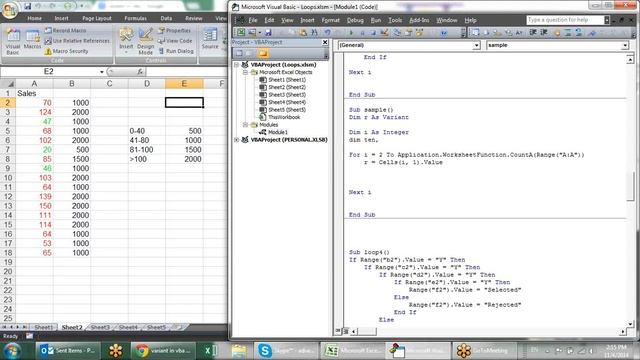The height and width of the screenshot is (360, 640).
Task: Click the Find binoculars icon
Action: [314, 33]
